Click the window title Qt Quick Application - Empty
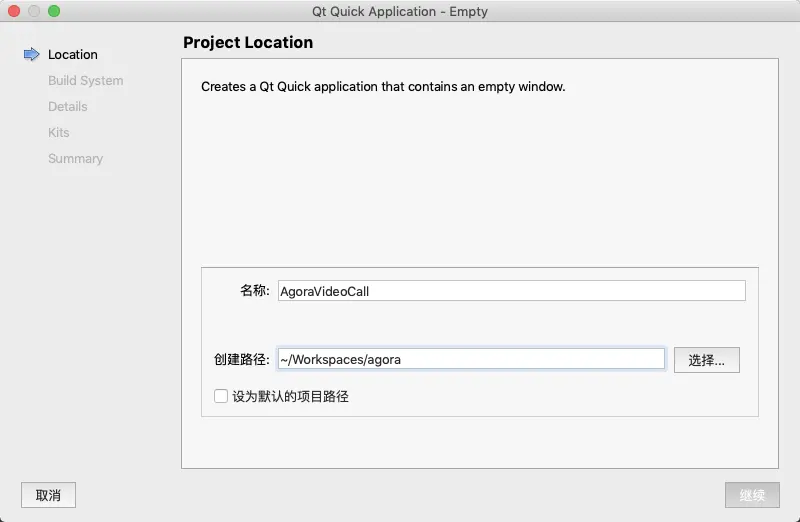Image resolution: width=800 pixels, height=522 pixels. tap(400, 11)
